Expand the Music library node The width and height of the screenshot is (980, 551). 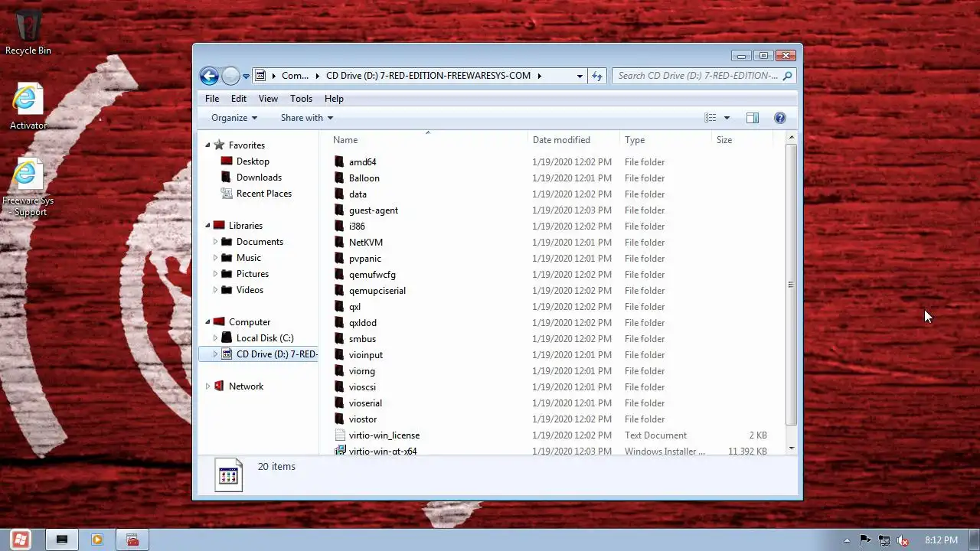pyautogui.click(x=215, y=257)
